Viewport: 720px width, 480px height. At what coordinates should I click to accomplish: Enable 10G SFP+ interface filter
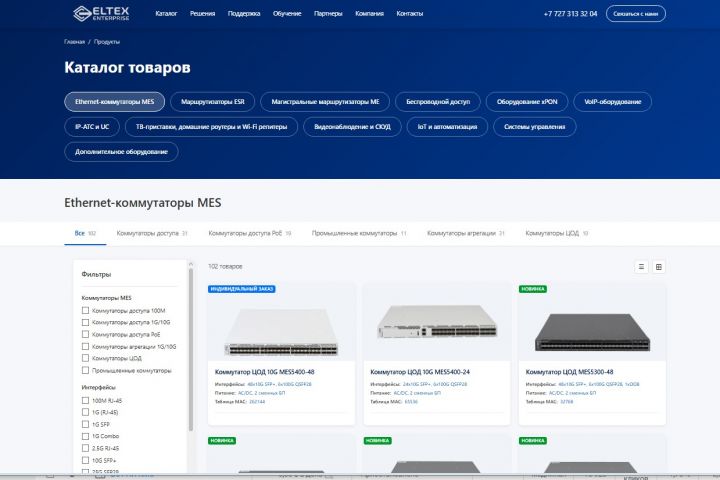click(x=85, y=460)
